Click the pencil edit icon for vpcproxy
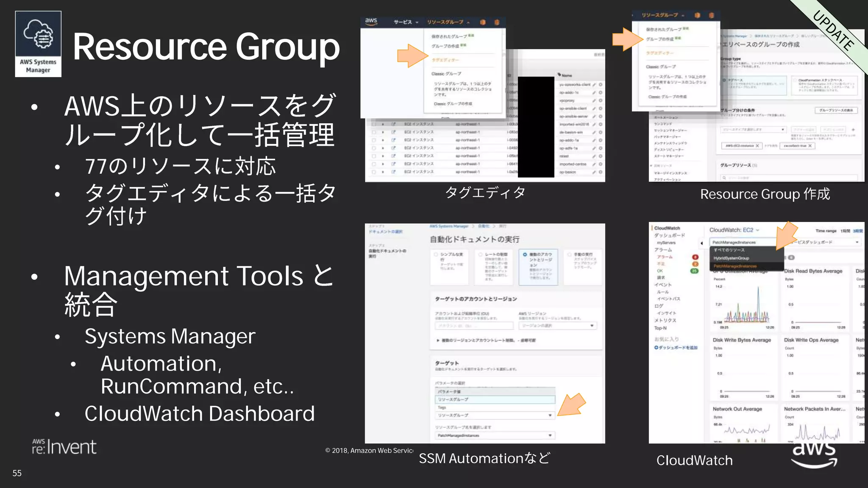The width and height of the screenshot is (868, 488). click(594, 101)
